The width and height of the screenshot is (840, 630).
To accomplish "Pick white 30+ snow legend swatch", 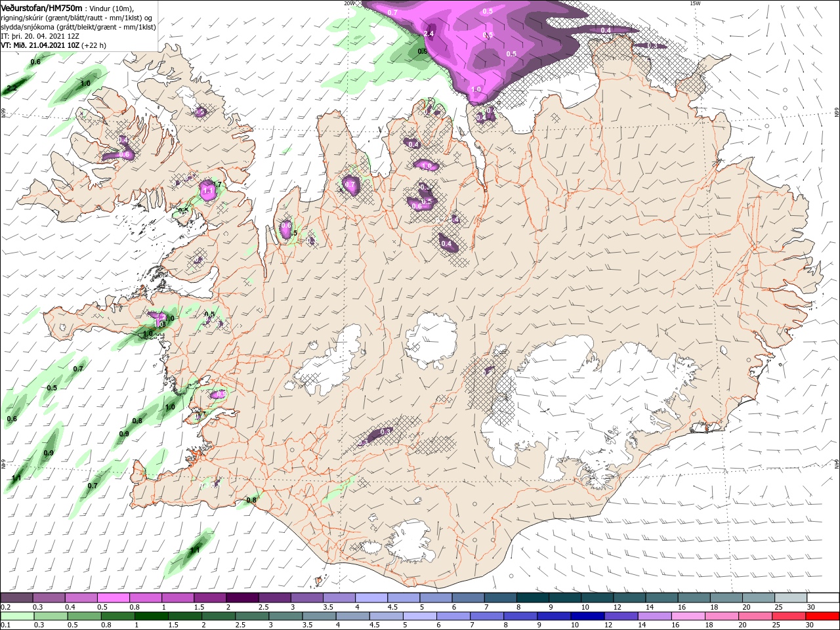I will coord(824,598).
